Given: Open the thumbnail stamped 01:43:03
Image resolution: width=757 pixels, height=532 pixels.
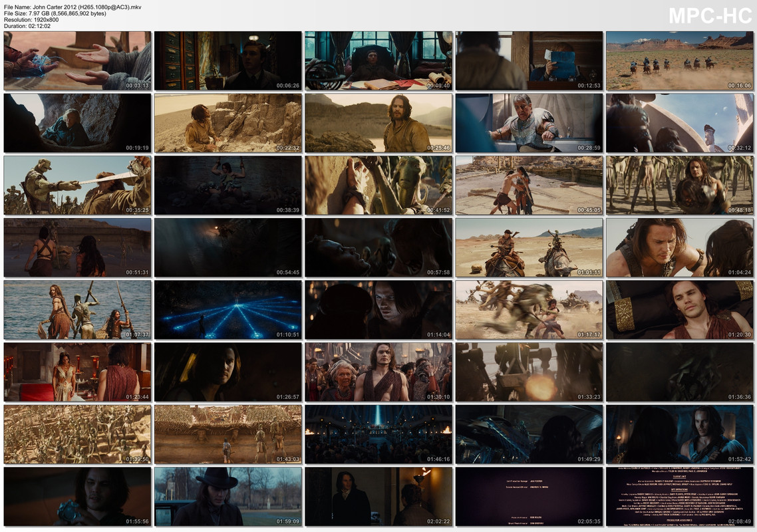Looking at the screenshot, I should point(228,434).
